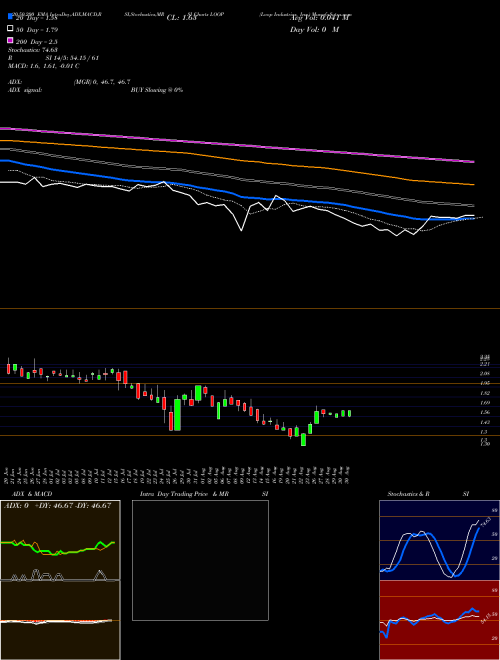This screenshot has height=660, width=500.
Task: Click the white 50 Day legend swatch
Action: 11,28
